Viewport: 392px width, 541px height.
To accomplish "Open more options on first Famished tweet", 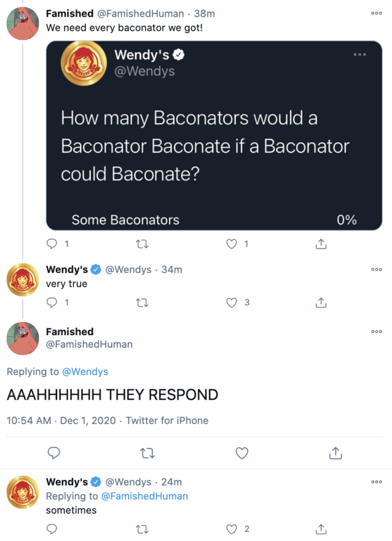I will 376,13.
